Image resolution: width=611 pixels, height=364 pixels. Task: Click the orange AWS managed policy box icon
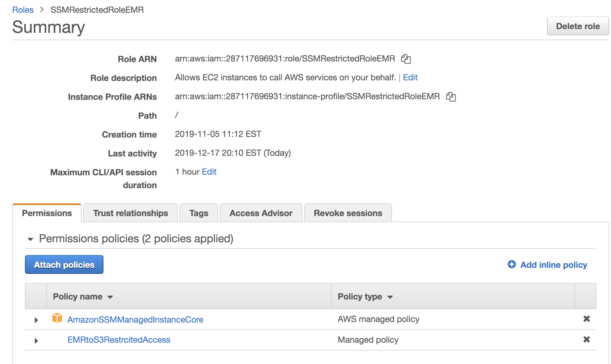click(x=57, y=318)
